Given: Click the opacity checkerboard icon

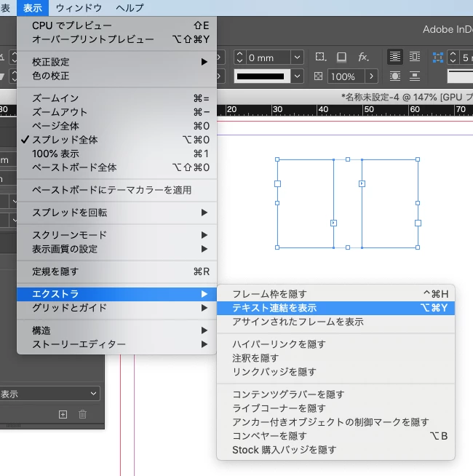Looking at the screenshot, I should pyautogui.click(x=318, y=76).
